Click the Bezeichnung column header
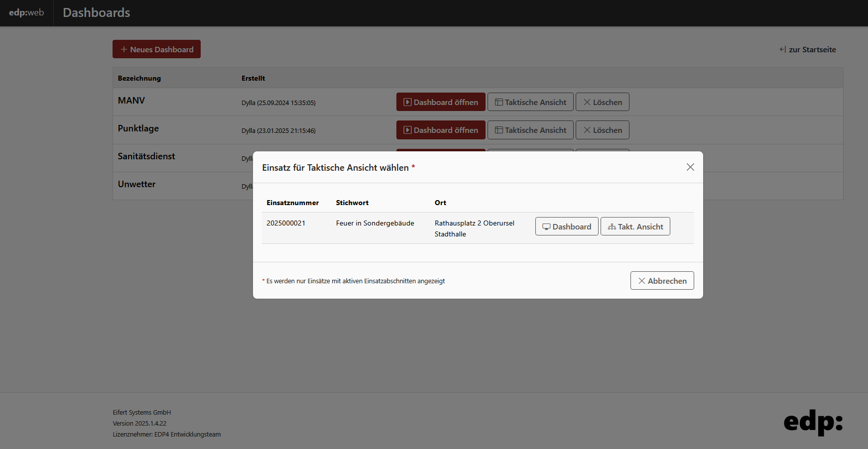Screen dimensions: 868x449 pos(139,78)
